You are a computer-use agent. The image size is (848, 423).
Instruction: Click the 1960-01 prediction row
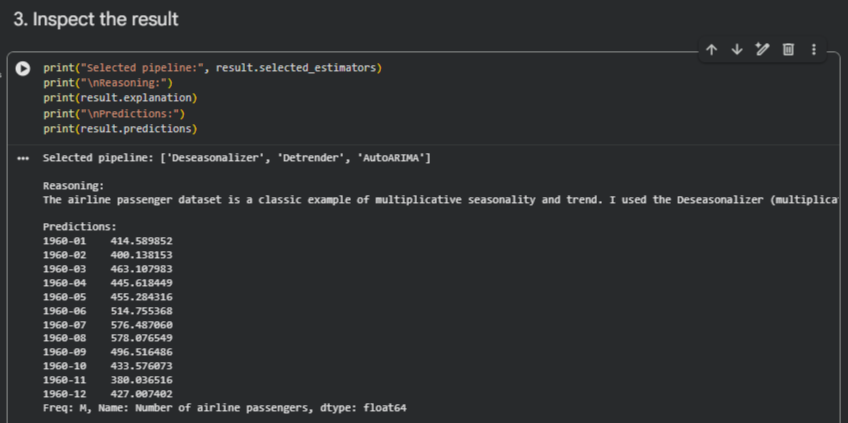click(108, 241)
